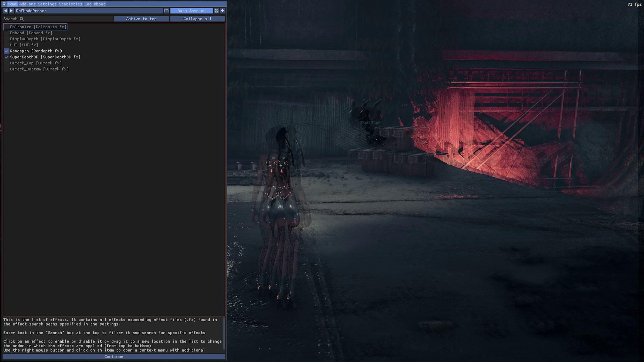Switch to next preset arrow
The image size is (644, 362).
click(11, 11)
